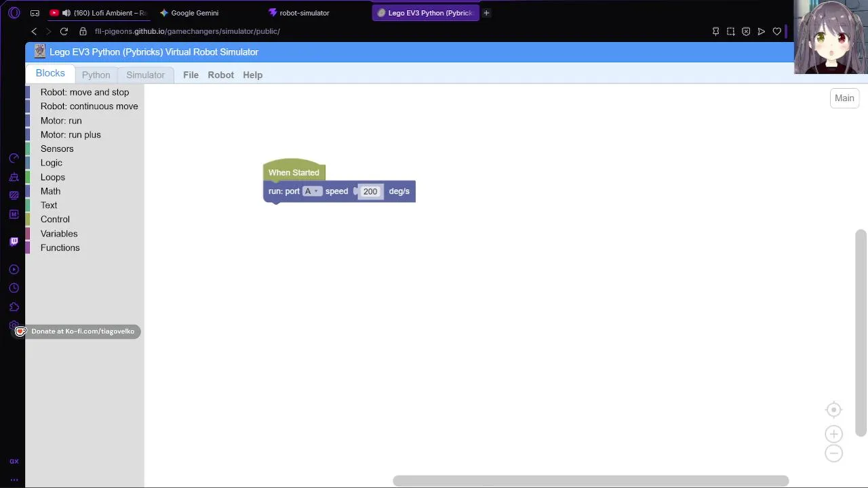Reload the page with the refresh icon
868x488 pixels.
[x=64, y=31]
